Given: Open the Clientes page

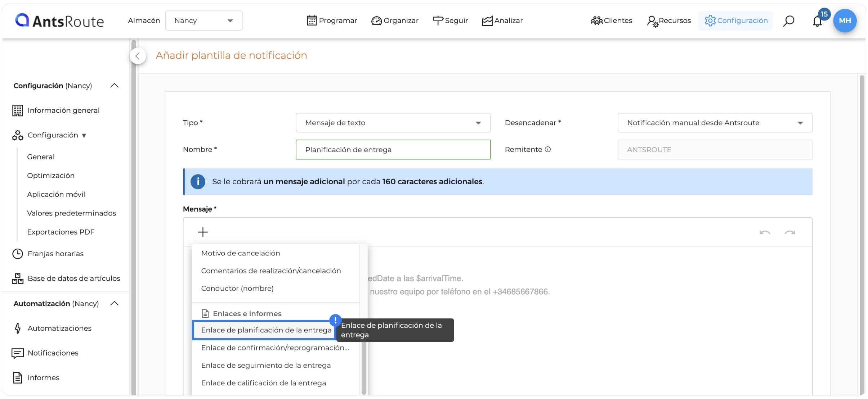Looking at the screenshot, I should (611, 21).
